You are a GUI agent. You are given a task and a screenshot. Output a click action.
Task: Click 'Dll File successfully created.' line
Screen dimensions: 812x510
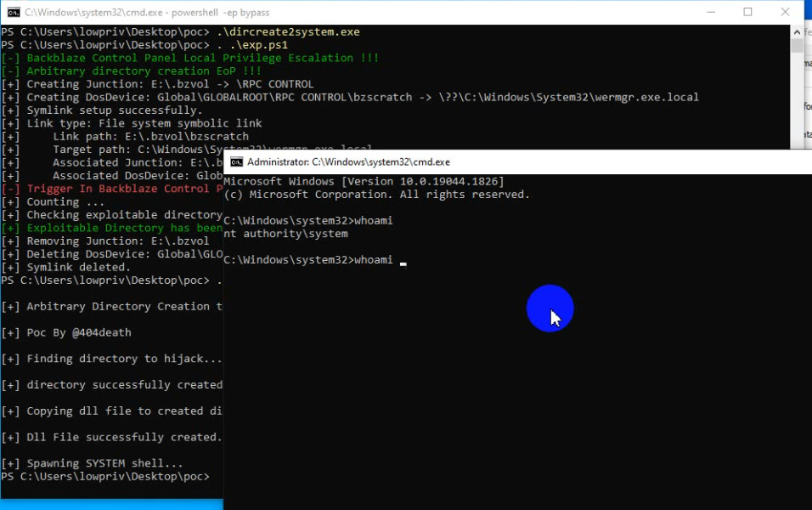tap(111, 438)
